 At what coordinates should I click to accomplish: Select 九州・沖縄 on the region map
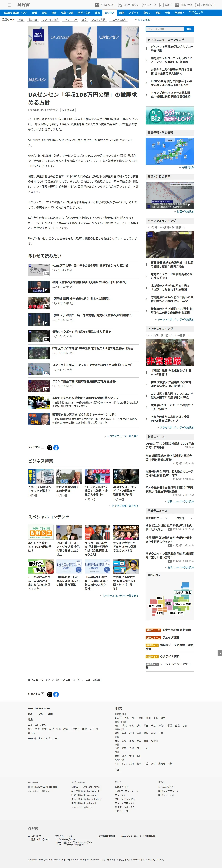[x=155, y=606]
